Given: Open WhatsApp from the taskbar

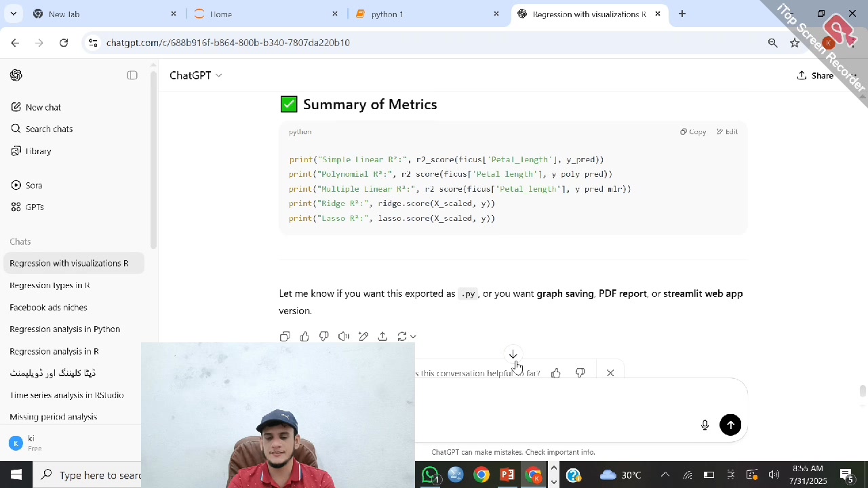Looking at the screenshot, I should point(430,475).
